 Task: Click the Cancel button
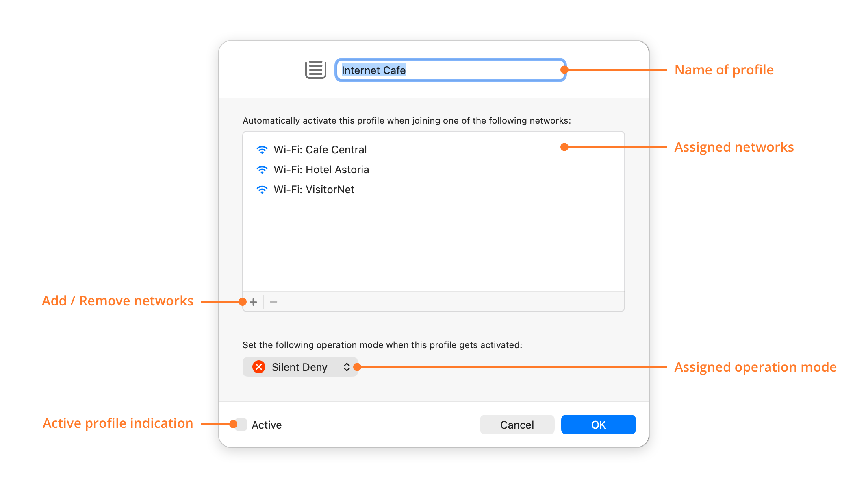click(517, 425)
